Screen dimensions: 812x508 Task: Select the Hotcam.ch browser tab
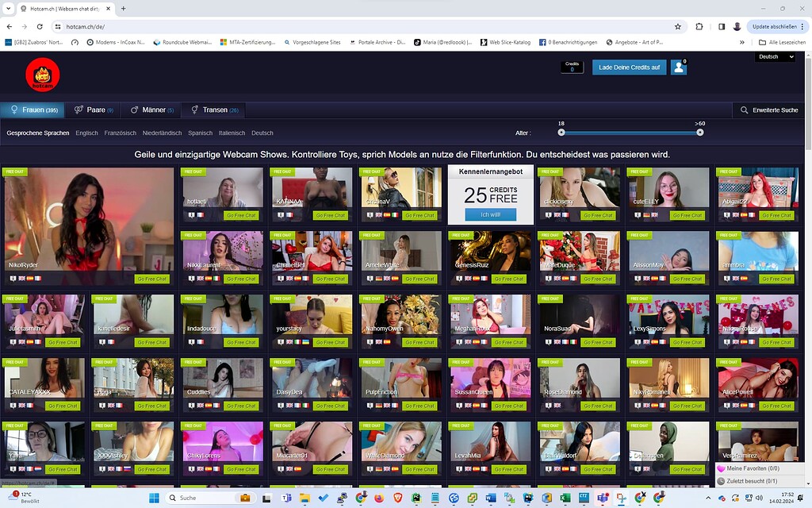click(x=65, y=9)
